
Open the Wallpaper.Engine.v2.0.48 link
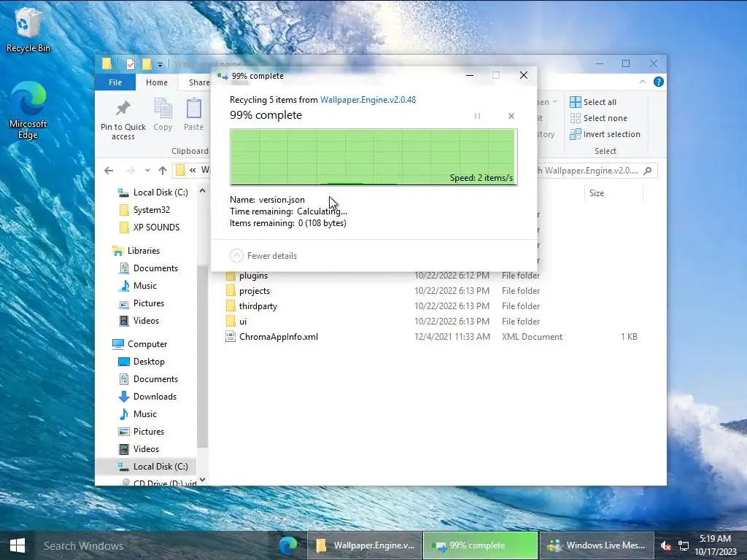tap(368, 100)
